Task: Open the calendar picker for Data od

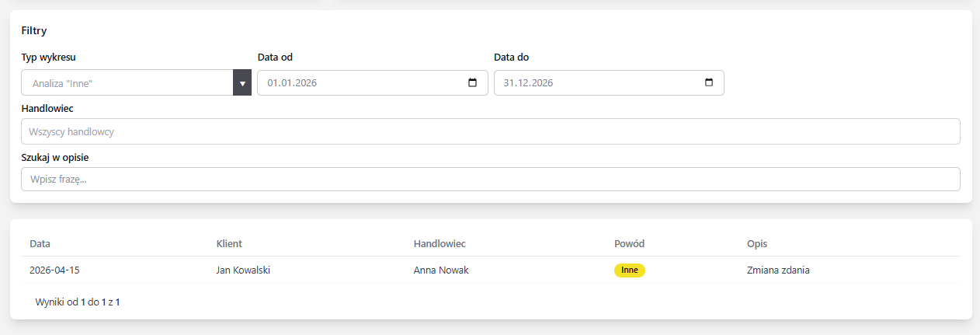Action: click(473, 83)
